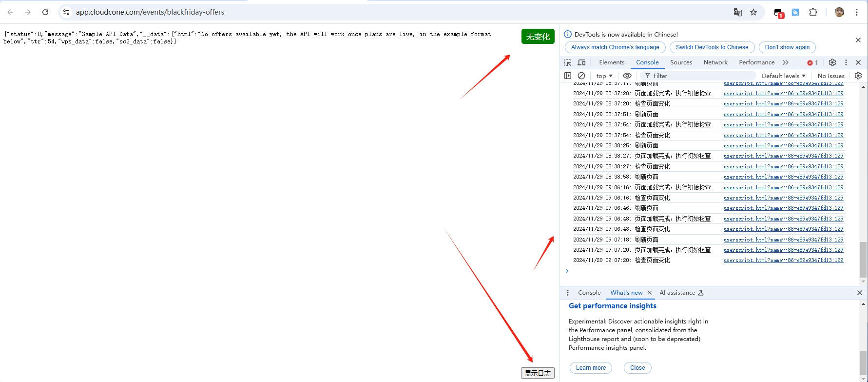Toggle the console sidebar

pos(568,76)
